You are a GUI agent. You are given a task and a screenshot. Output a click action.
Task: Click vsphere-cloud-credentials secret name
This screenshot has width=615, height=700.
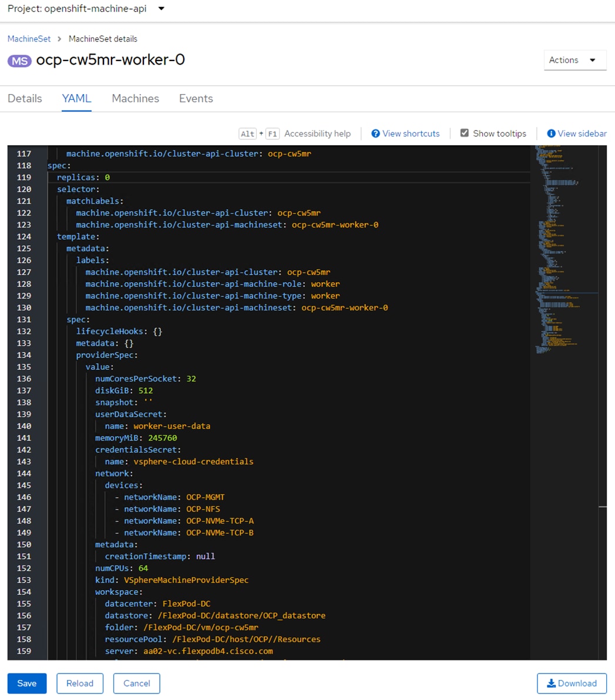tap(193, 461)
